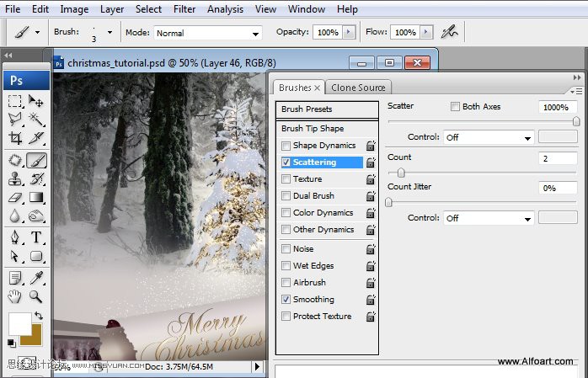Select the Move tool
Viewport: 588px width, 378px height.
point(36,101)
